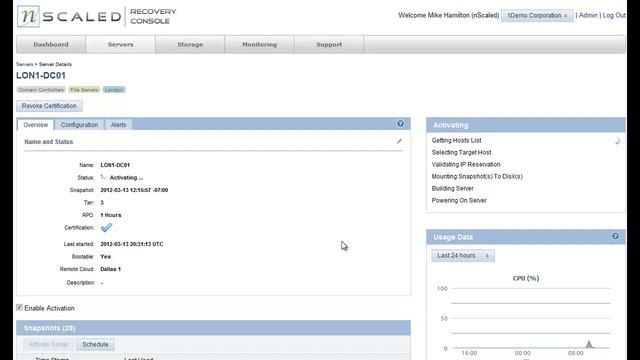Image resolution: width=640 pixels, height=360 pixels.
Task: Click the RPO value 1 Hours
Action: coord(111,215)
